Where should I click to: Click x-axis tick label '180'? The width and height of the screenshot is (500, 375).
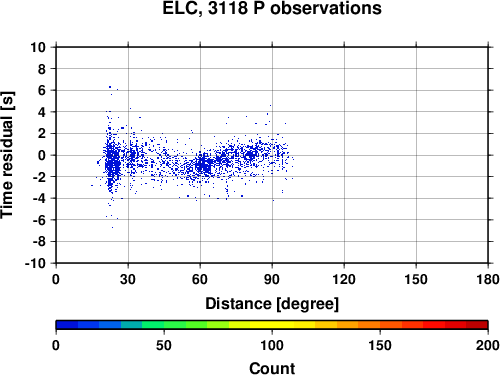point(488,279)
